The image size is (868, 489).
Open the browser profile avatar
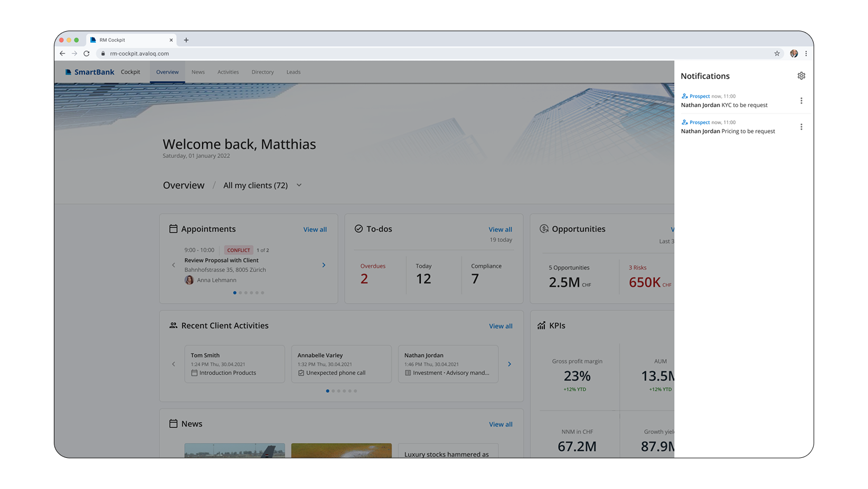[794, 53]
